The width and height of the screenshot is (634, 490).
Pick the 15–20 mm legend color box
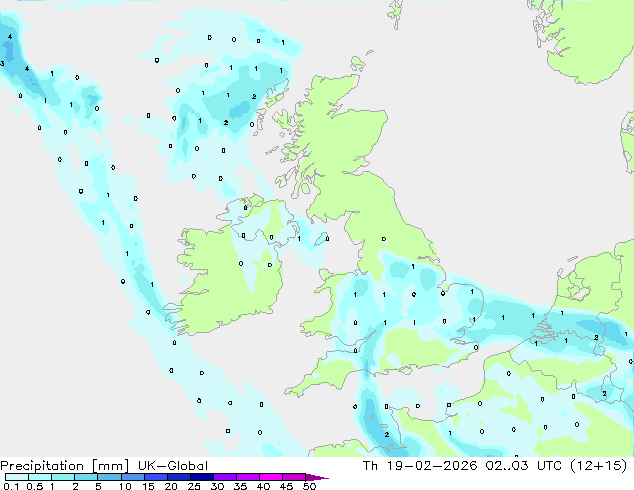coord(155,477)
